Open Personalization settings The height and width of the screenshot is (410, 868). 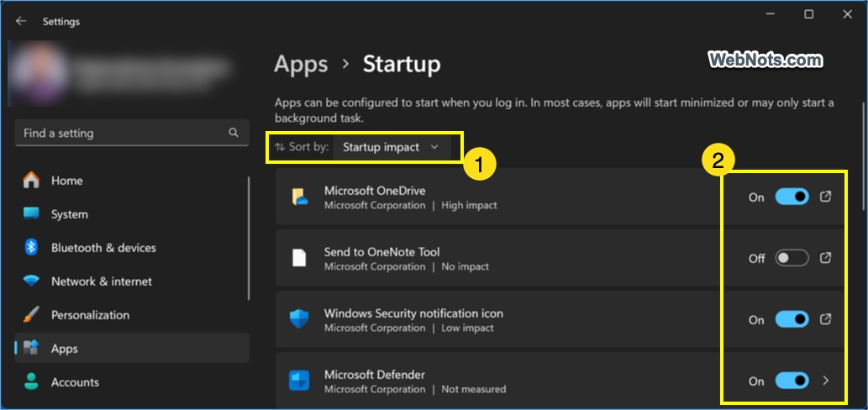coord(132,315)
